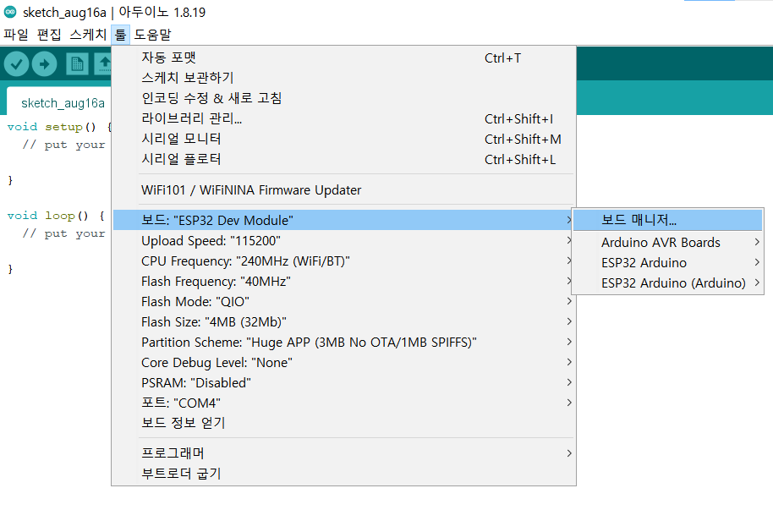This screenshot has height=532, width=773.
Task: Select 인코딩 수정 & 새로 고침
Action: pos(344,98)
